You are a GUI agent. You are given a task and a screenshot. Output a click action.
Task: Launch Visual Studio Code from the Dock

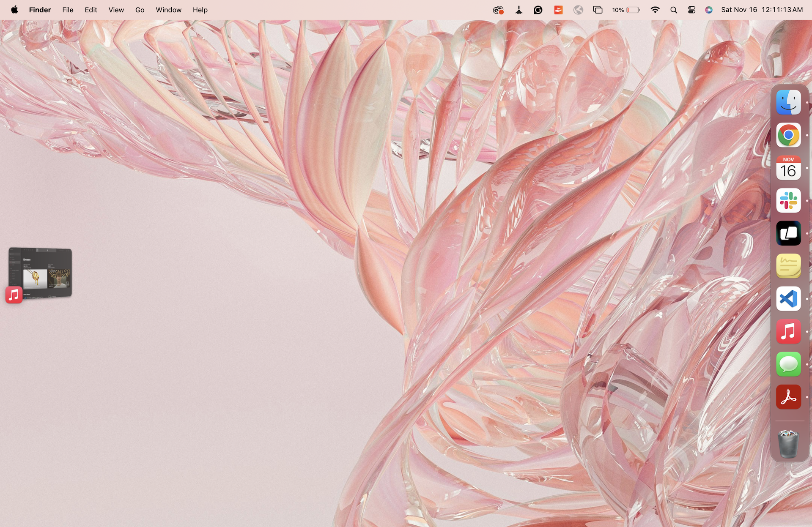point(788,299)
